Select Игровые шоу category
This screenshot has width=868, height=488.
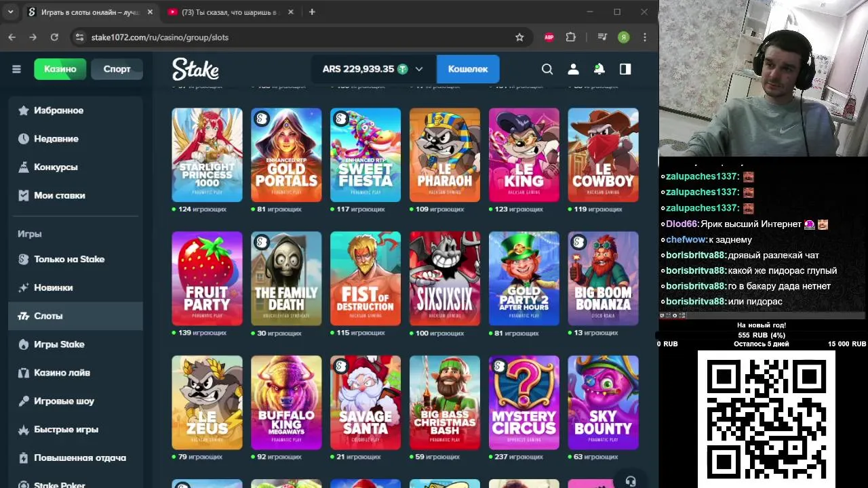[75, 401]
